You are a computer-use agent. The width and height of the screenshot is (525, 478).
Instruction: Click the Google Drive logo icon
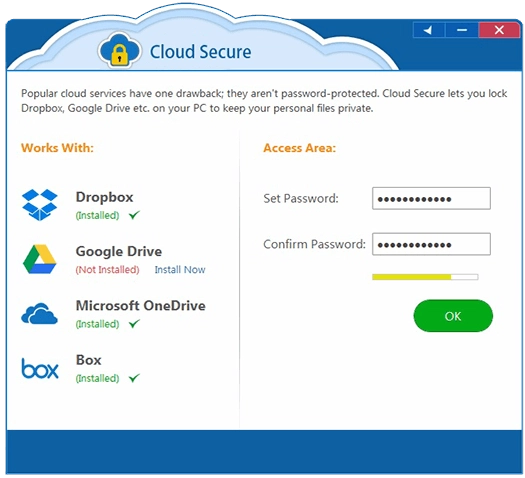(x=40, y=259)
